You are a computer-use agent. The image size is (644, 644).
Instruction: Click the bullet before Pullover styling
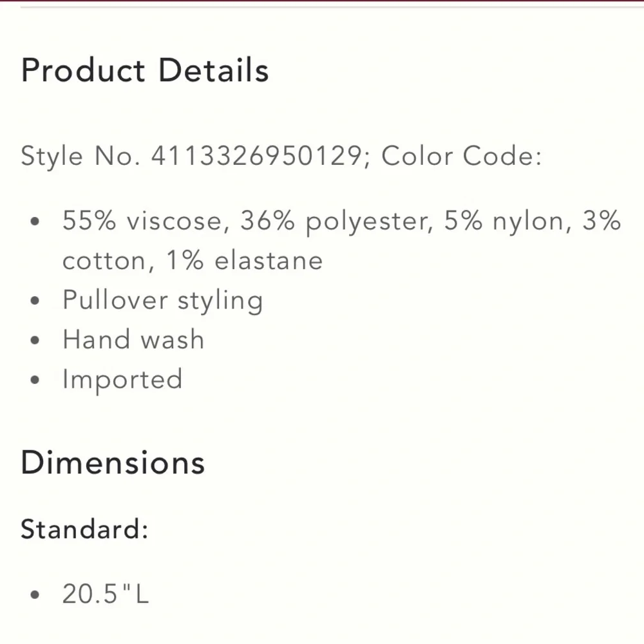(36, 301)
